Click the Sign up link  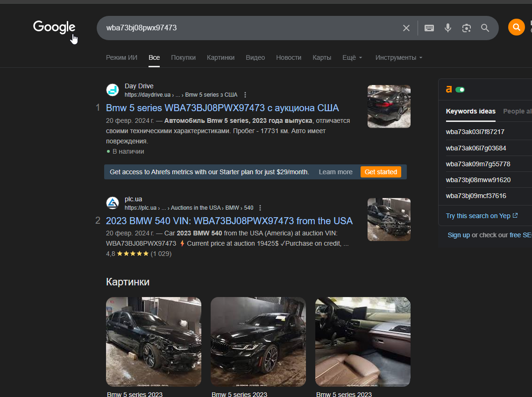459,235
